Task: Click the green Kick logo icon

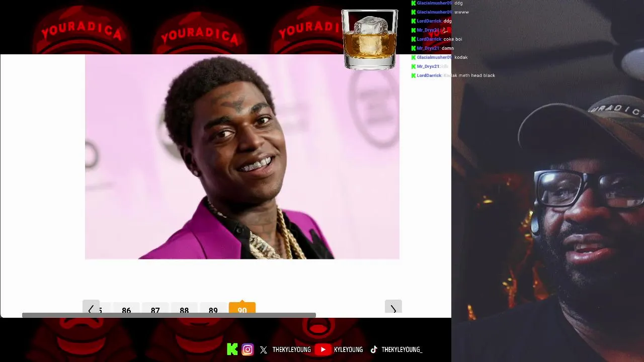Action: point(232,349)
